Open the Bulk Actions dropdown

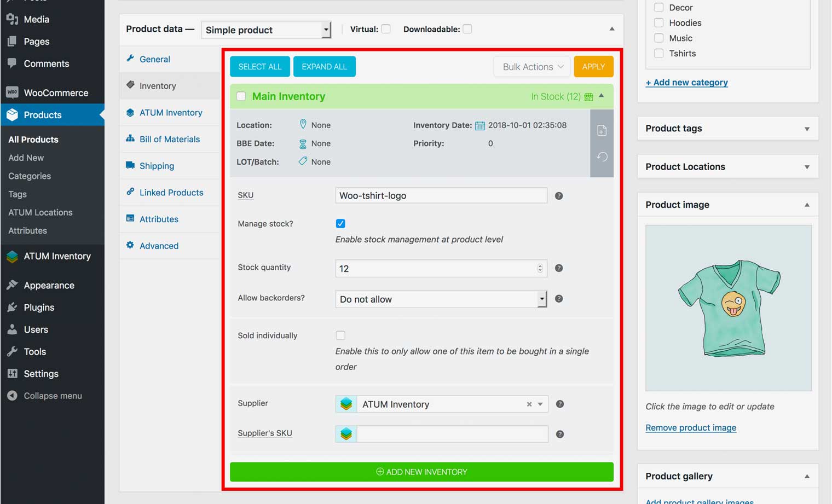(532, 67)
